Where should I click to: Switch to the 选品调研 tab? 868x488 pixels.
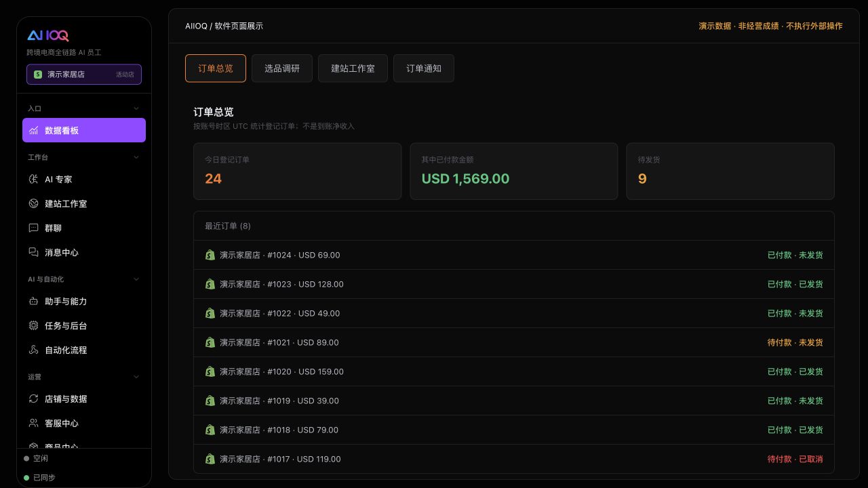pyautogui.click(x=282, y=68)
